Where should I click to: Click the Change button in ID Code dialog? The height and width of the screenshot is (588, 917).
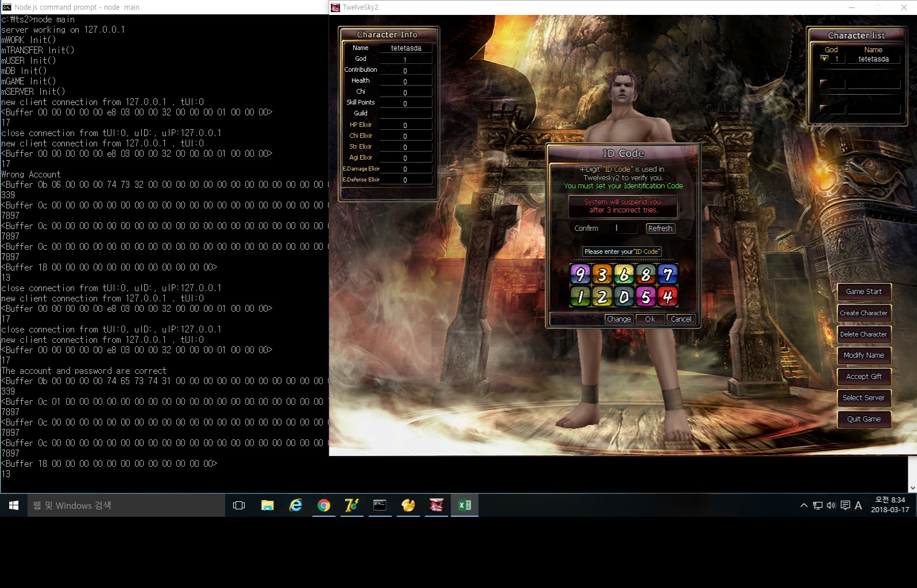pyautogui.click(x=619, y=319)
